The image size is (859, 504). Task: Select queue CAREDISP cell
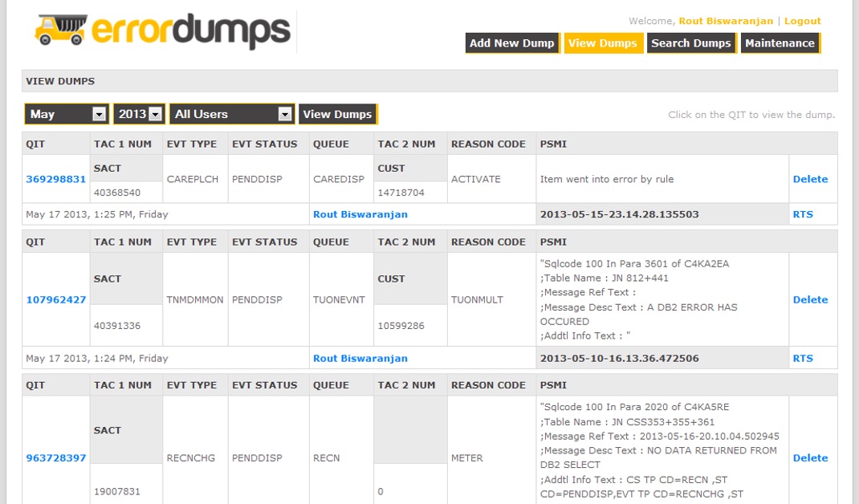click(x=339, y=179)
